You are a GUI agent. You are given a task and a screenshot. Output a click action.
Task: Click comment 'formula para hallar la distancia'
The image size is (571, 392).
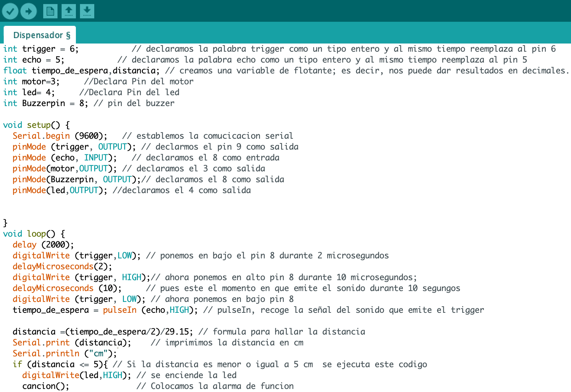pos(289,332)
